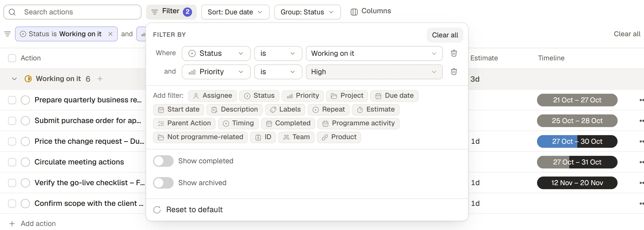644x230 pixels.
Task: Remove the Status is Working on it chip
Action: 110,34
